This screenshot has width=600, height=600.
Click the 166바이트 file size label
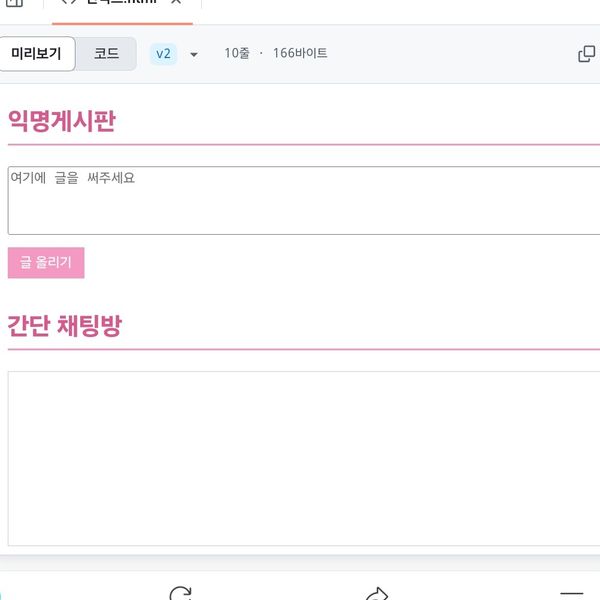tap(300, 54)
